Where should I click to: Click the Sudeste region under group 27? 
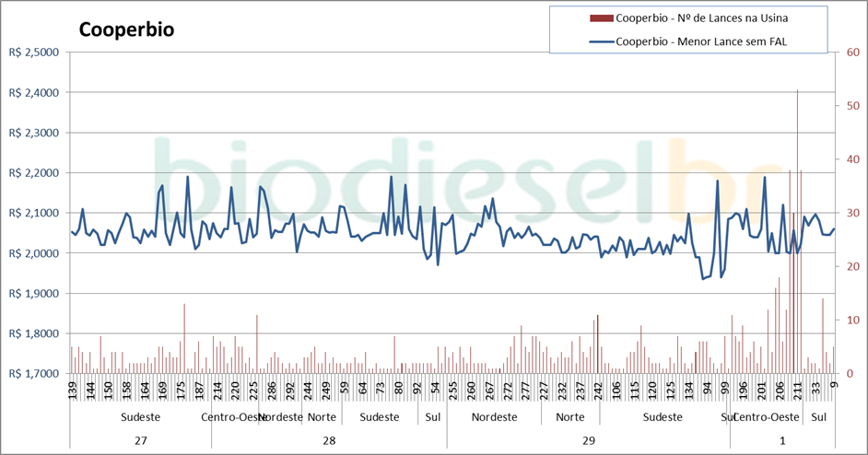coord(140,417)
